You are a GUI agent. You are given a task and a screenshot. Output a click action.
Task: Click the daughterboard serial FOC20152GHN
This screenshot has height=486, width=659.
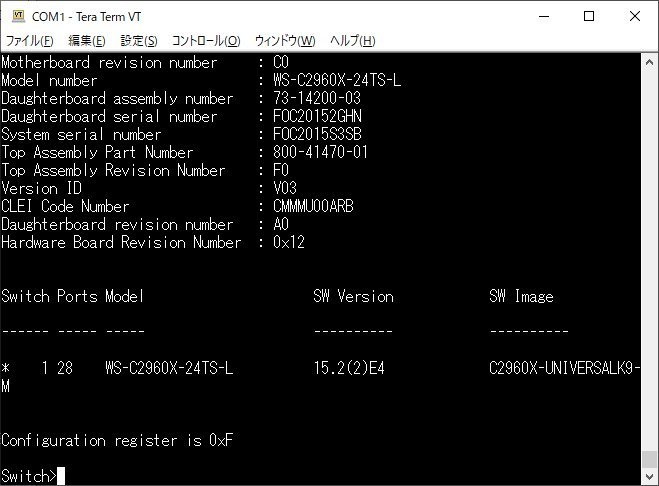(317, 116)
